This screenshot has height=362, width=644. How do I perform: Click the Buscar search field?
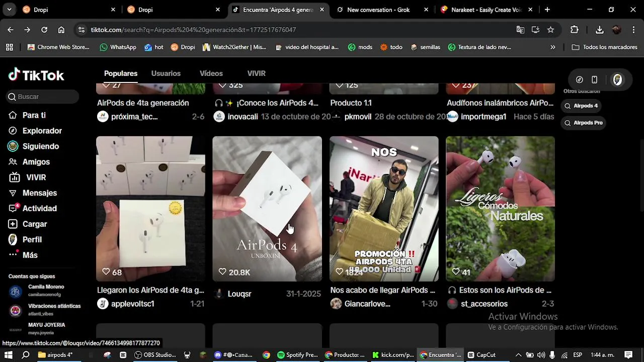tap(43, 97)
